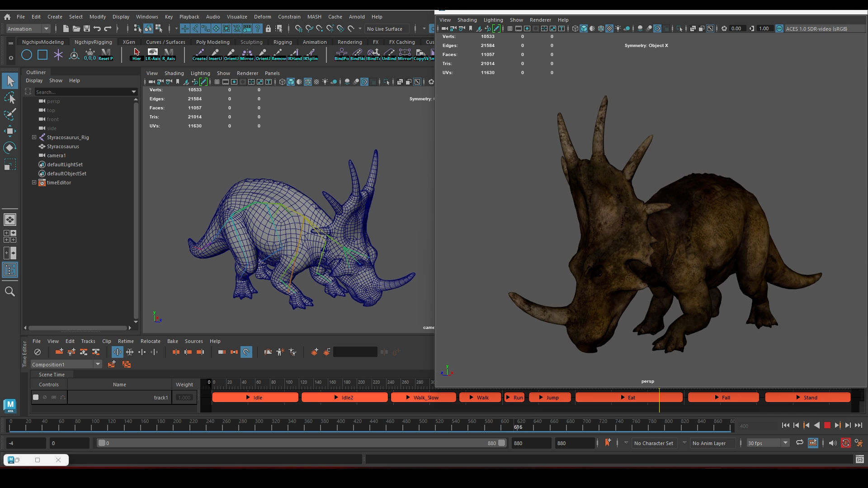Open the No Anim Layer dropdown arrow
The height and width of the screenshot is (488, 868).
(x=684, y=443)
